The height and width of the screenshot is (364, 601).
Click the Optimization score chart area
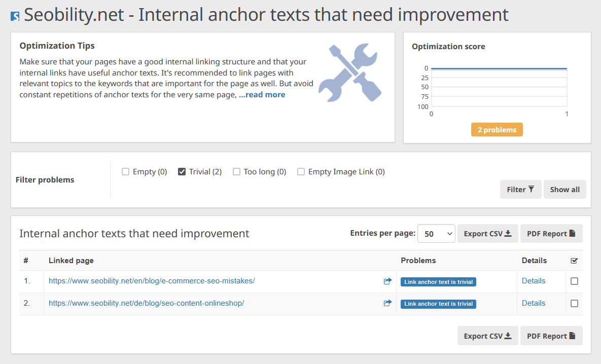pos(499,87)
